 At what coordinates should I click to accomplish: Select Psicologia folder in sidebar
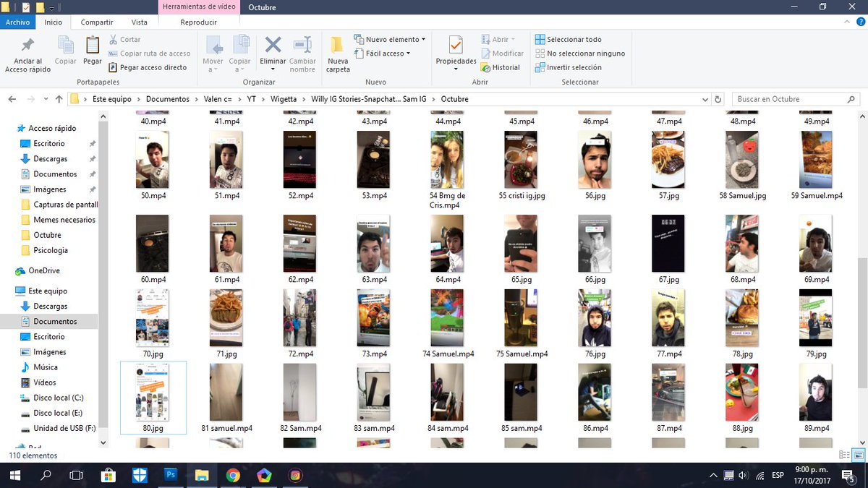click(51, 250)
